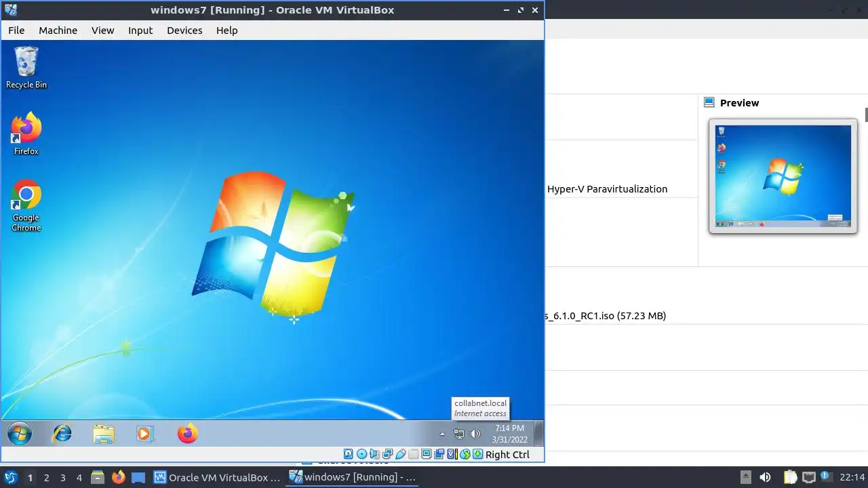Click the audio status indicator

[375, 454]
